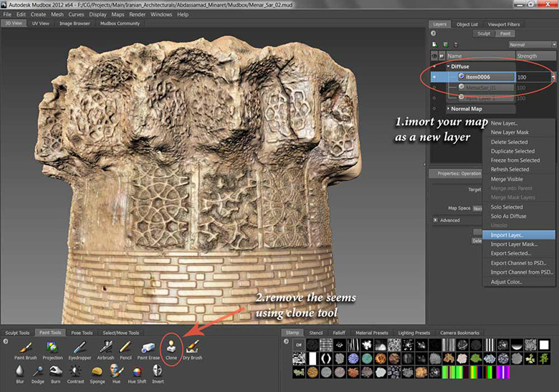Collapse the Diffuse channel group

(447, 66)
